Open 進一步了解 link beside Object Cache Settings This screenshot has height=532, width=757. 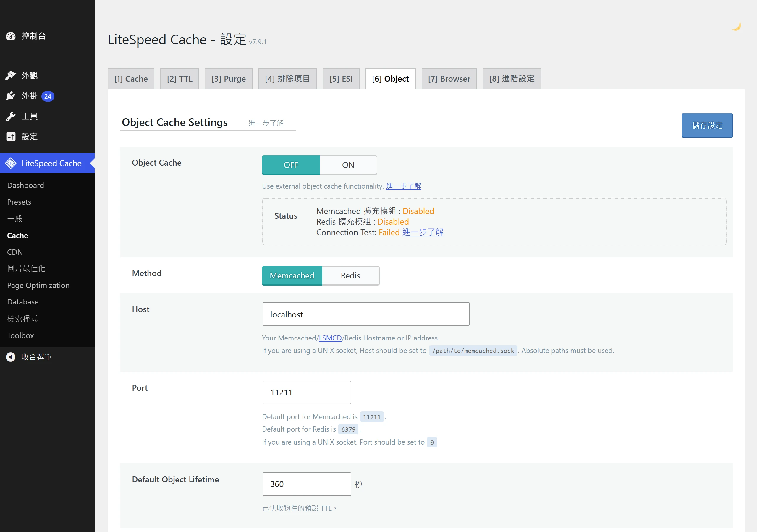[x=266, y=123]
